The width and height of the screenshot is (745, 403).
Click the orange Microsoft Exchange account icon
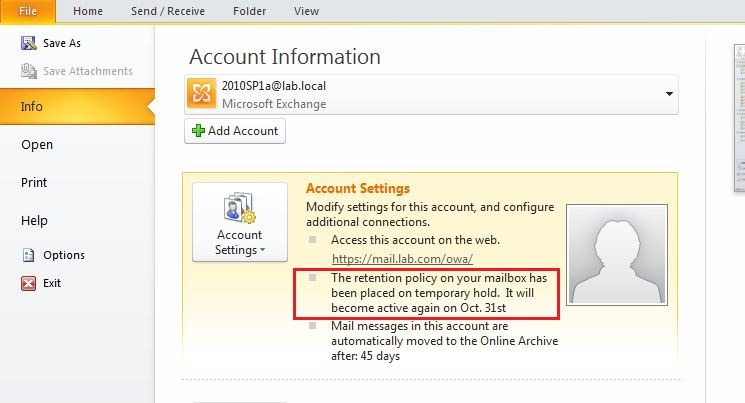(x=201, y=94)
